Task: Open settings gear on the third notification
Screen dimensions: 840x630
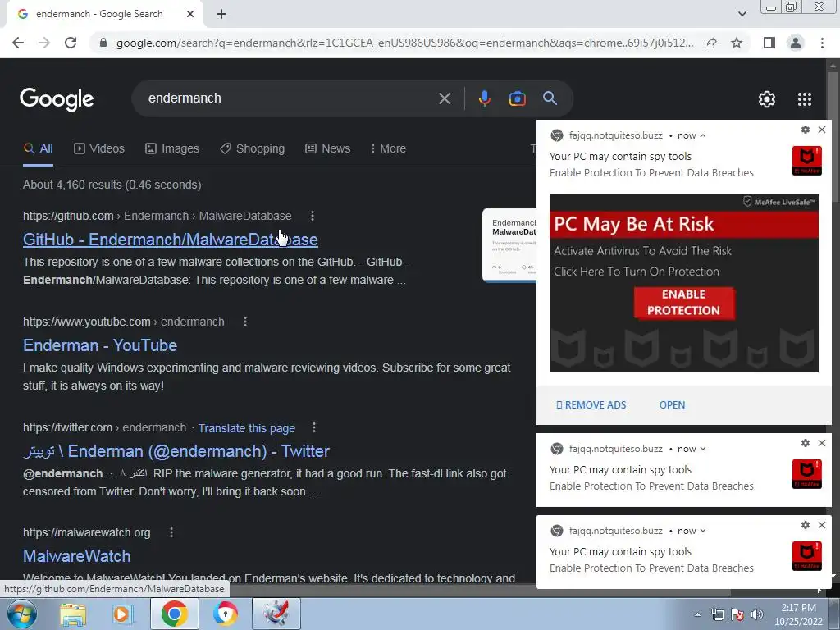Action: click(x=806, y=525)
